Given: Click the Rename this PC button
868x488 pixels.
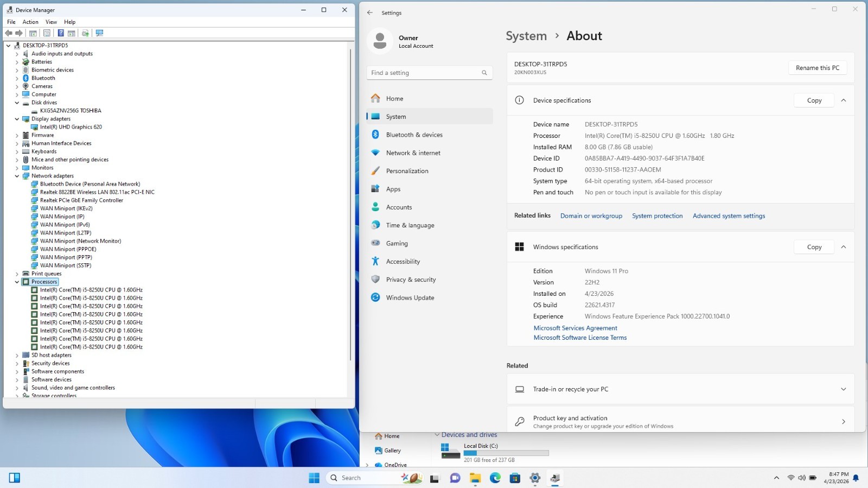Looking at the screenshot, I should pyautogui.click(x=817, y=68).
